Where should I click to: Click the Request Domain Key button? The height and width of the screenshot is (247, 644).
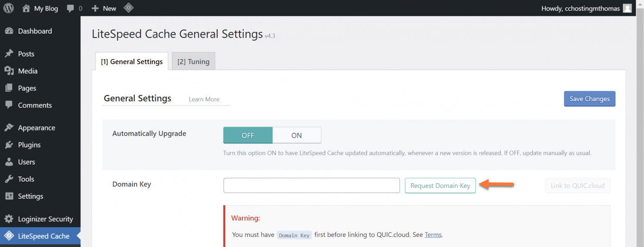click(x=440, y=186)
